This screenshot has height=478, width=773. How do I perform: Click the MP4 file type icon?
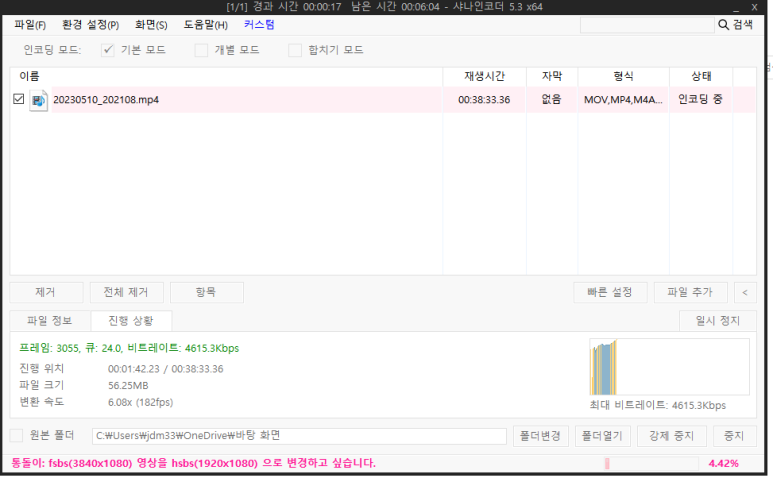point(38,100)
